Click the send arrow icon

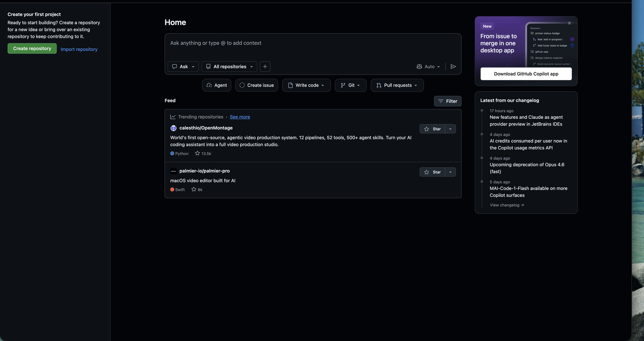click(453, 66)
